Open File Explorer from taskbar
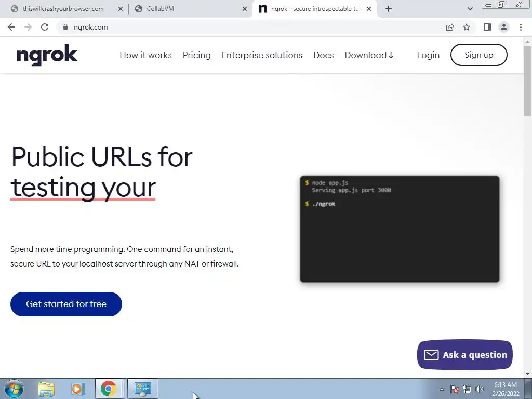The image size is (532, 399). pyautogui.click(x=46, y=389)
